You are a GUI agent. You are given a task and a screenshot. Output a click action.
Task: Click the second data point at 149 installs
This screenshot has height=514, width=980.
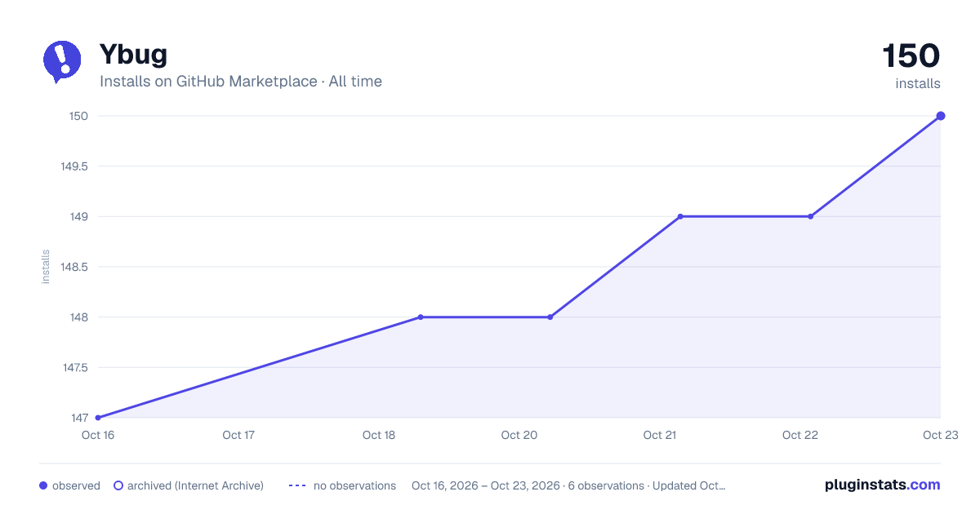click(x=810, y=216)
